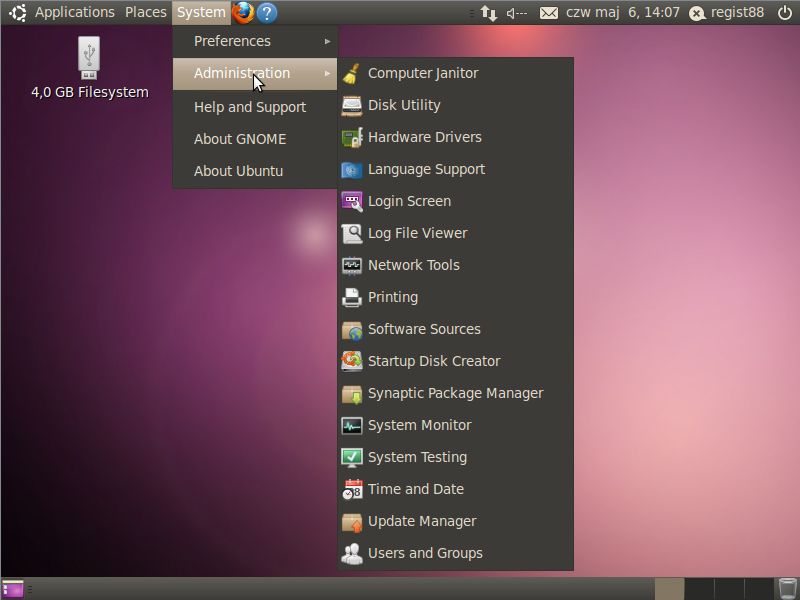Click the Software Sources globe icon
Viewport: 800px width, 600px height.
(352, 330)
